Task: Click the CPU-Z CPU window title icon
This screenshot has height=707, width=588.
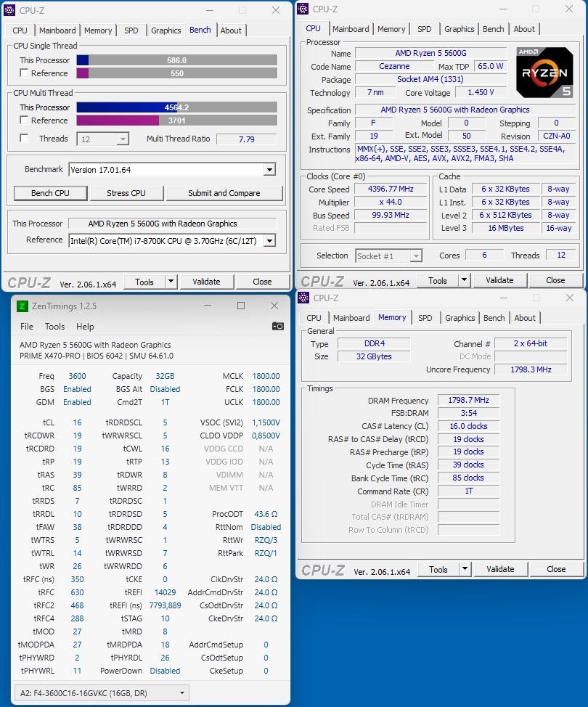Action: [x=303, y=9]
